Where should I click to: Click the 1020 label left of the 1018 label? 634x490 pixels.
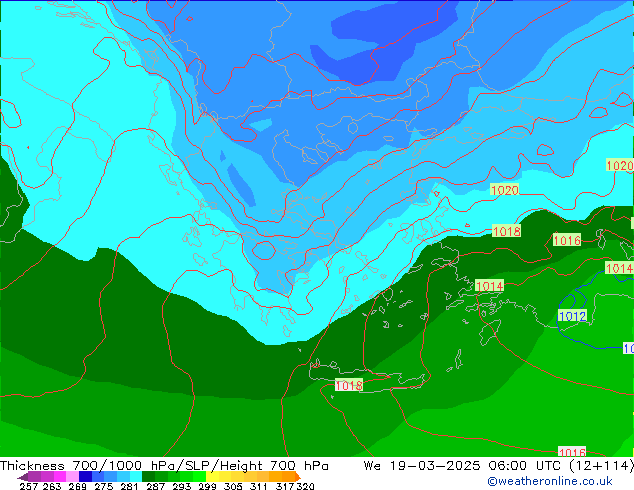pos(504,190)
